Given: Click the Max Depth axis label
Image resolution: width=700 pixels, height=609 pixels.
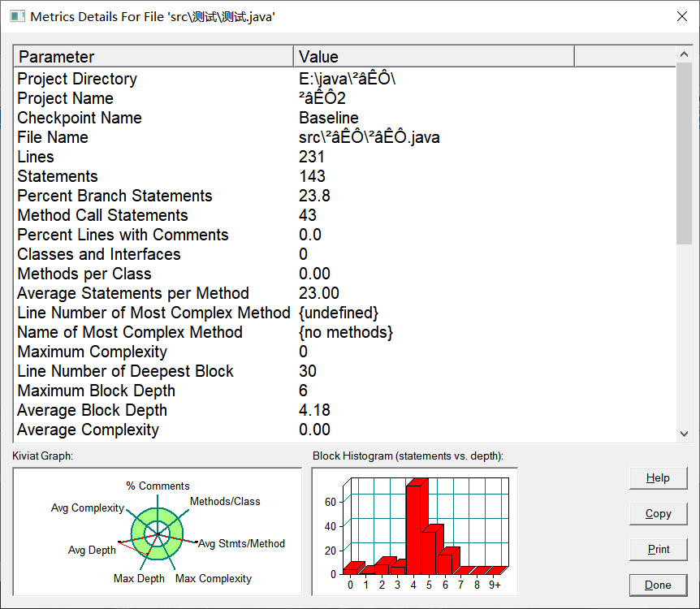Looking at the screenshot, I should 139,579.
